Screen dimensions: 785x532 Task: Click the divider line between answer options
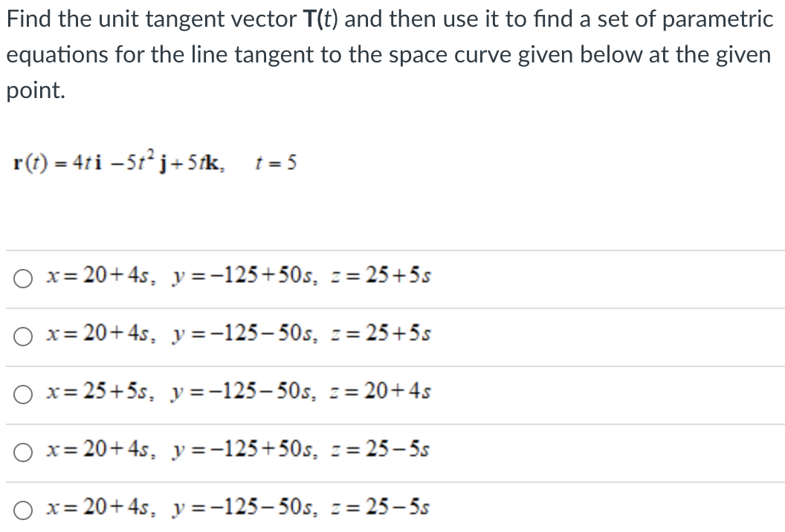(392, 307)
